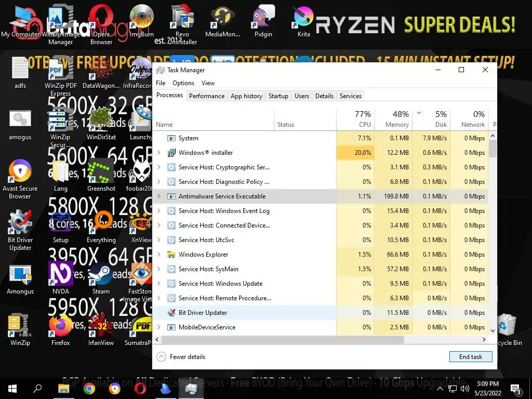Switch to the Startup tab
The height and width of the screenshot is (399, 532).
point(278,96)
